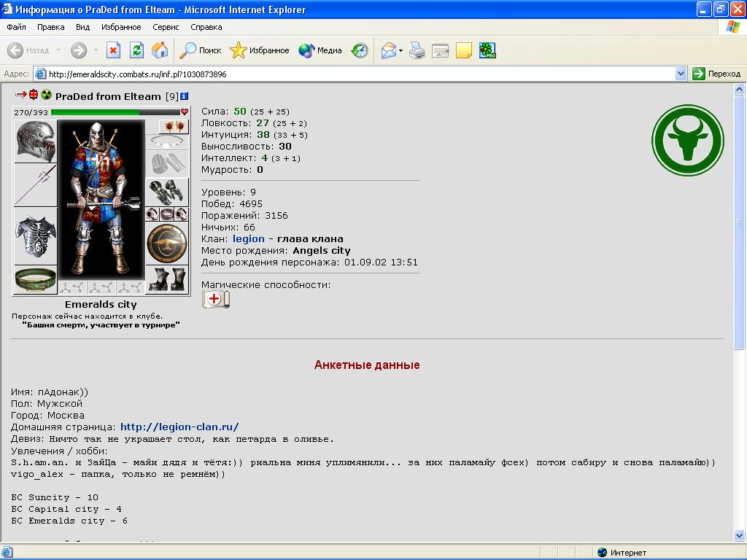
Task: Expand the address bar dropdown arrow
Action: 681,74
